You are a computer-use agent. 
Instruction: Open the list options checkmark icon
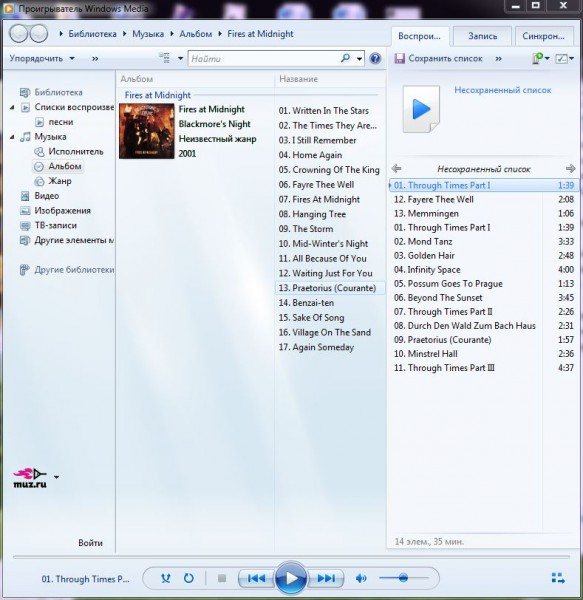coord(561,59)
